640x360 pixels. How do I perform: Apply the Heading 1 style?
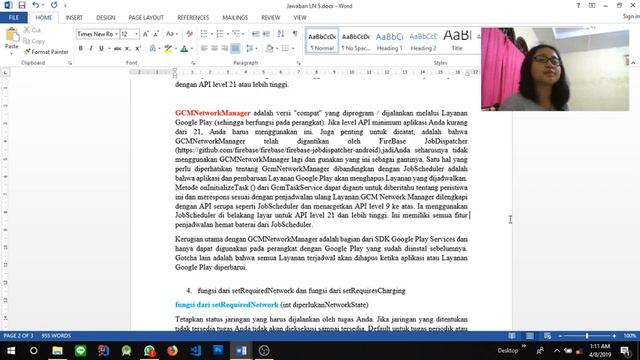click(389, 41)
